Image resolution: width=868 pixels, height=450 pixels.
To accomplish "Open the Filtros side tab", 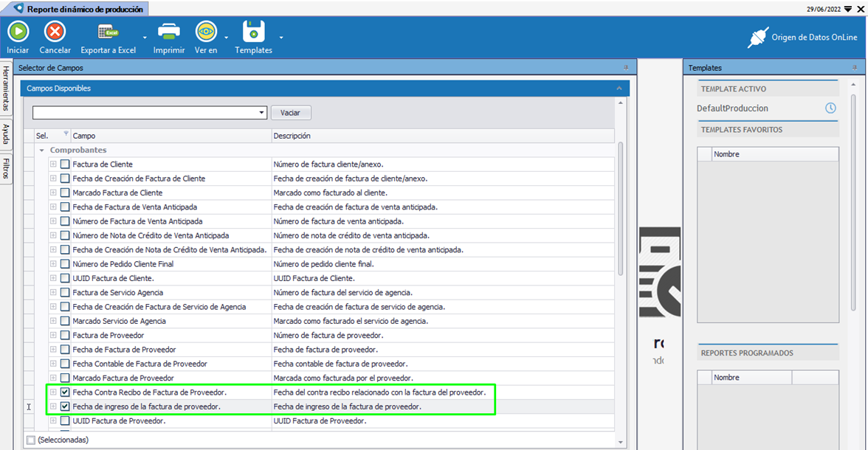I will pyautogui.click(x=6, y=167).
